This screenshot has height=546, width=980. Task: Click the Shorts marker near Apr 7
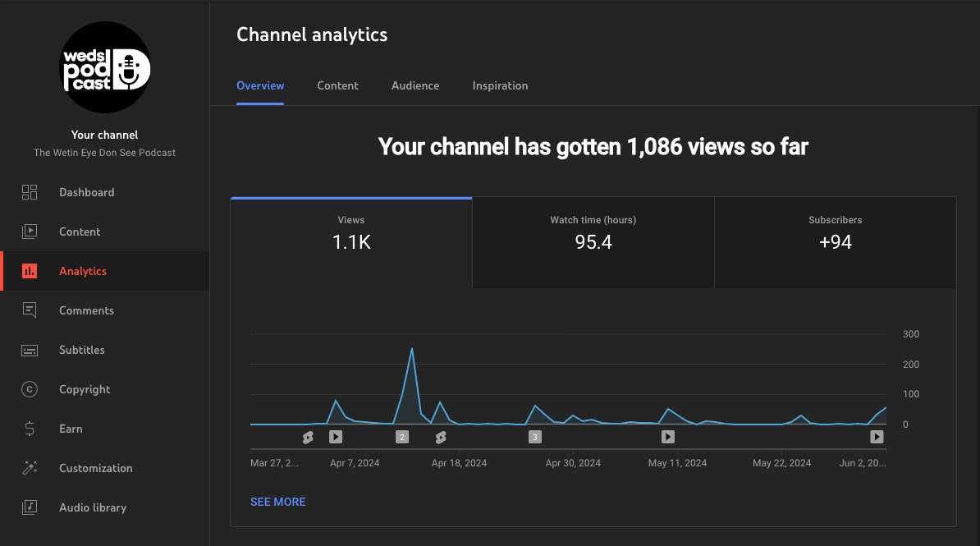(x=308, y=437)
